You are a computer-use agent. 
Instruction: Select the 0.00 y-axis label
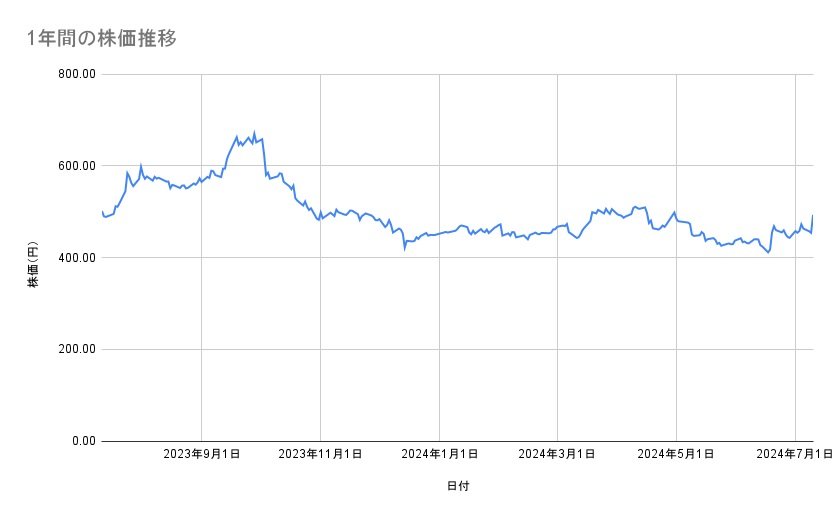(82, 441)
